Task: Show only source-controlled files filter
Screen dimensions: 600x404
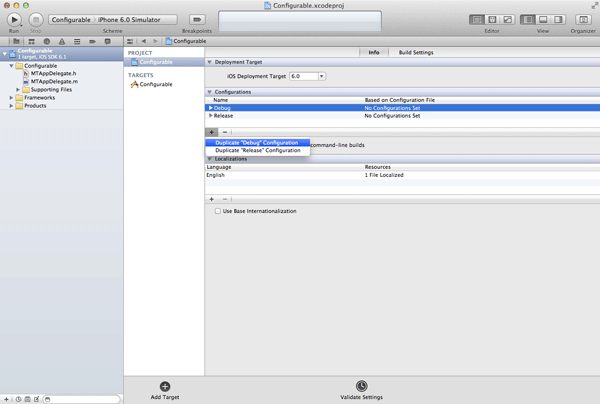Action: pyautogui.click(x=28, y=399)
